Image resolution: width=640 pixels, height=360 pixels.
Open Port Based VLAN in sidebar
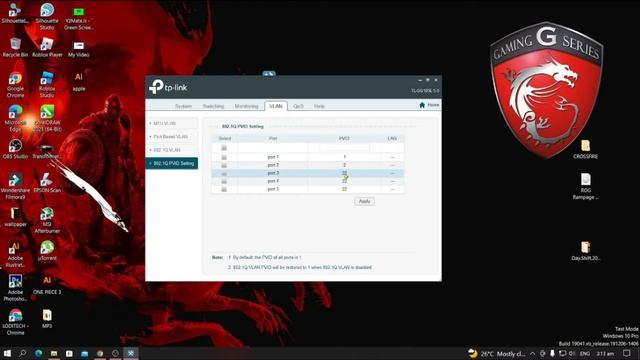click(172, 137)
